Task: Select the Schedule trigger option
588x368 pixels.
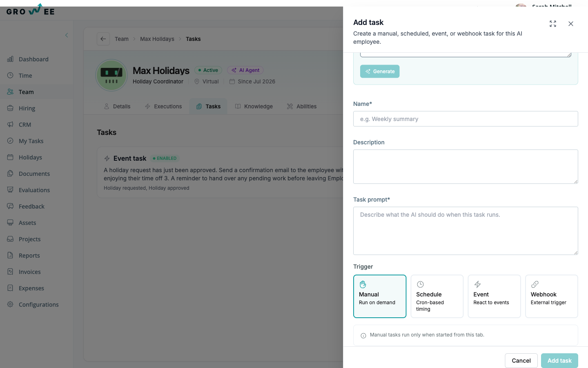Action: [437, 296]
